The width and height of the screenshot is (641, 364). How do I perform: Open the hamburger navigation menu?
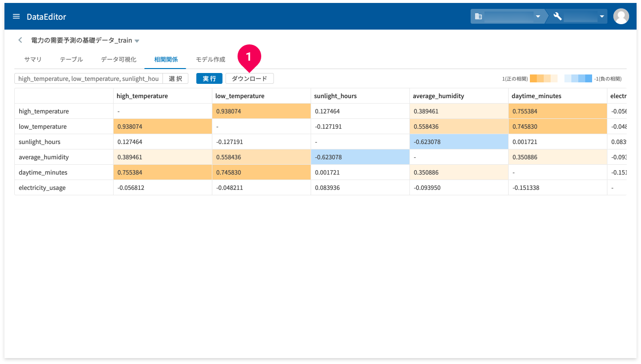[16, 16]
